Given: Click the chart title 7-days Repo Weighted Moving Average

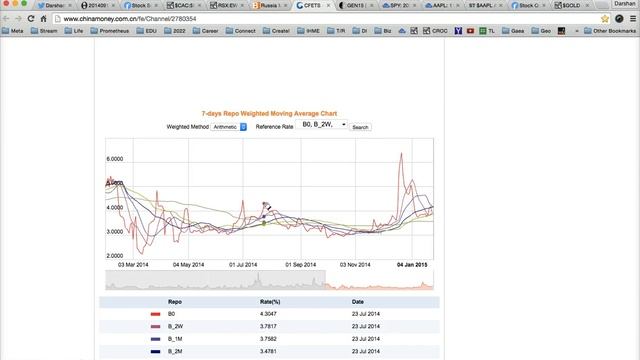Looking at the screenshot, I should [269, 113].
